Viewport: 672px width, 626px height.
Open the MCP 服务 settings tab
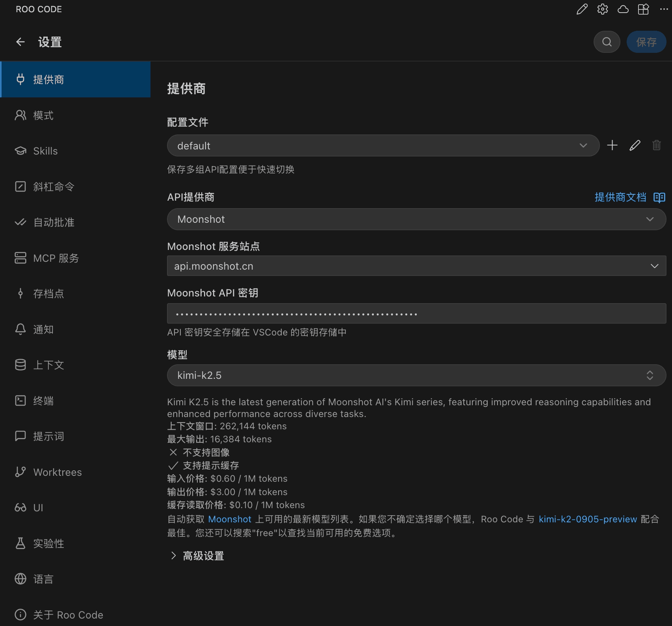click(56, 258)
